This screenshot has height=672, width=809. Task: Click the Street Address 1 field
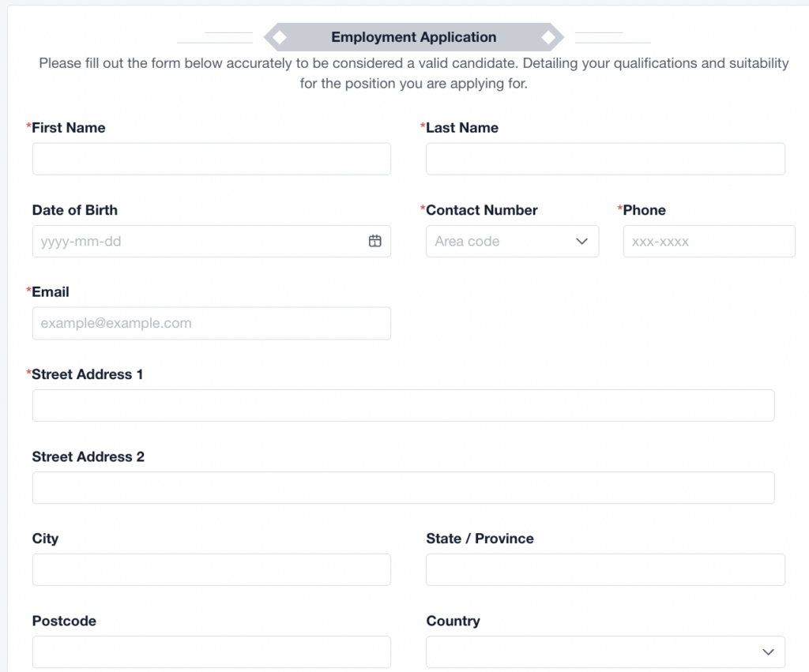[x=403, y=405]
